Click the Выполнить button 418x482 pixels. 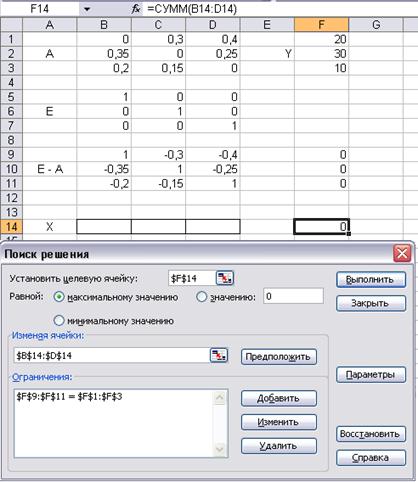pyautogui.click(x=371, y=279)
